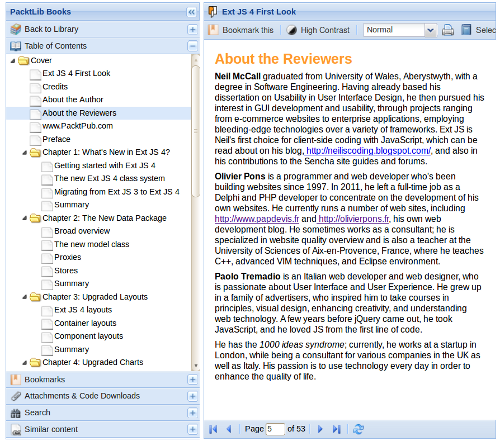Collapse the PacktLib Books side panel
The width and height of the screenshot is (500, 441).
pyautogui.click(x=191, y=12)
